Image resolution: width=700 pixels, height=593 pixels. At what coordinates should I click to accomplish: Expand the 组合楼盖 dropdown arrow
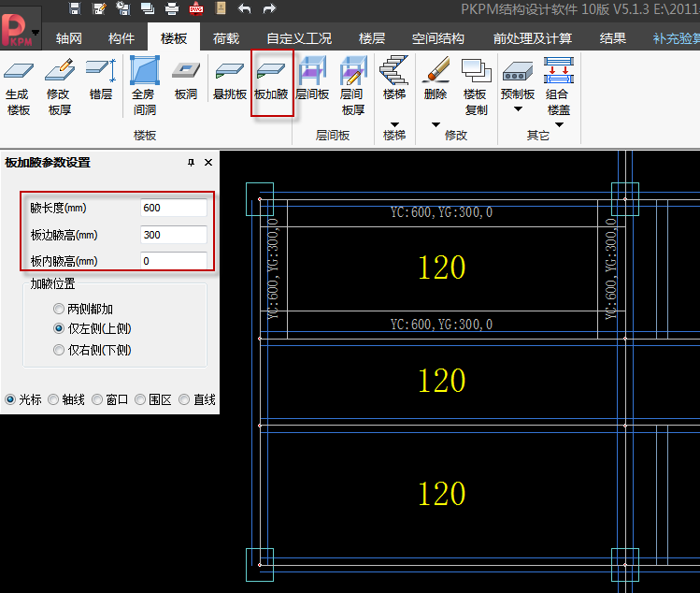[559, 124]
